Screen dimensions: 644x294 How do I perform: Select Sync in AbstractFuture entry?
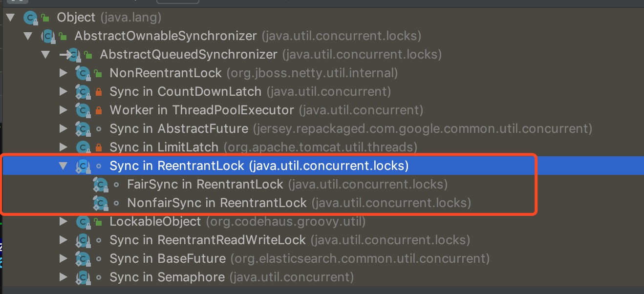pyautogui.click(x=350, y=129)
